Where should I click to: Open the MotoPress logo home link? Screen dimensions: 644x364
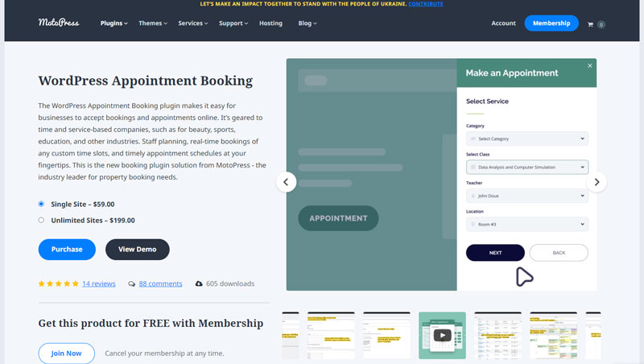(x=59, y=23)
